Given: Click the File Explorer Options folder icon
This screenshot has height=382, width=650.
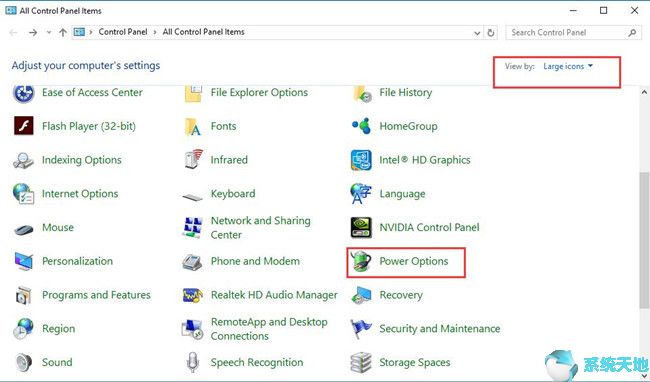Looking at the screenshot, I should pyautogui.click(x=193, y=93).
